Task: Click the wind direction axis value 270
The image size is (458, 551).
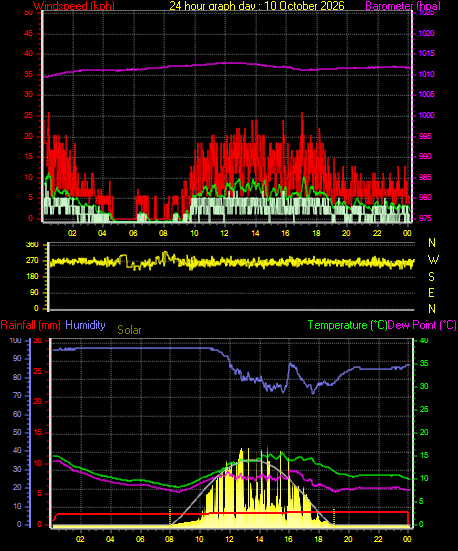Action: (x=32, y=261)
